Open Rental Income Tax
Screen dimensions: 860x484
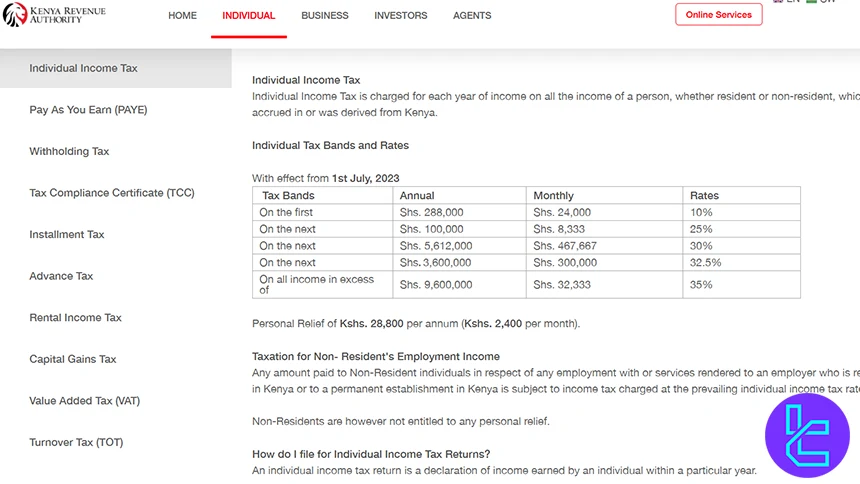[x=75, y=318]
